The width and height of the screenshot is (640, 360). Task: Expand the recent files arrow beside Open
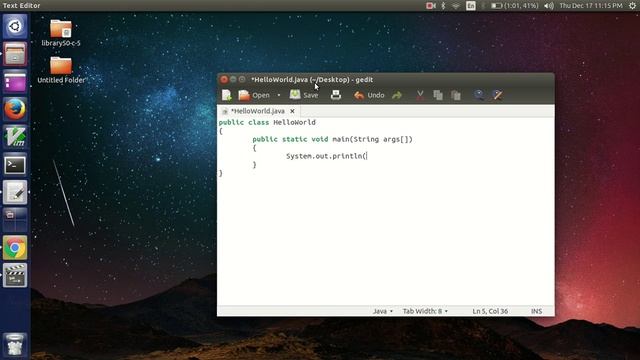279,95
